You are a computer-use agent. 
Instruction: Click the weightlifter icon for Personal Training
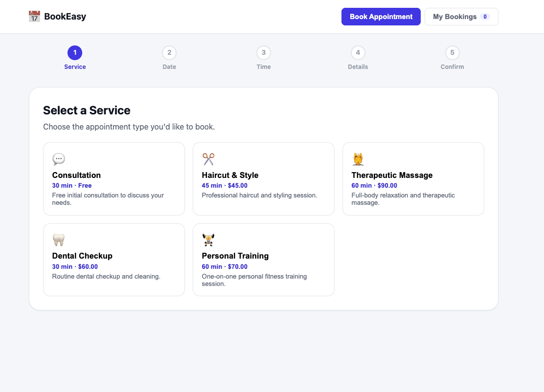click(x=208, y=240)
